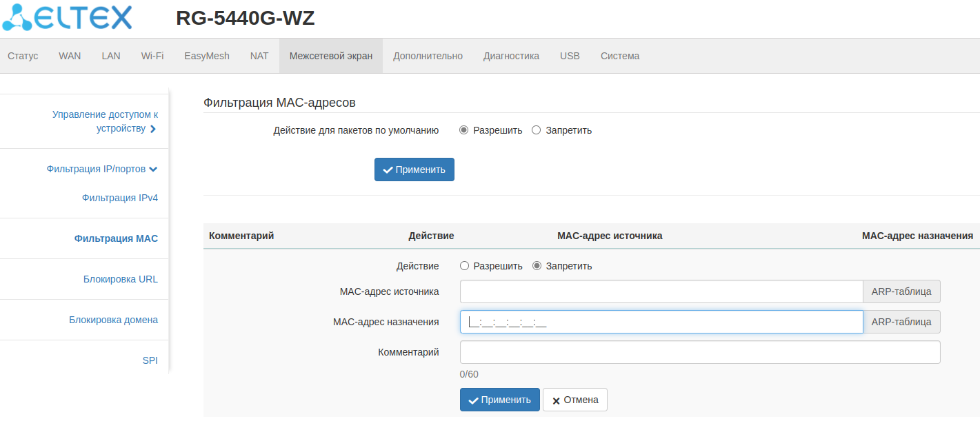Open "Блокировка URL" in the sidebar

click(x=120, y=279)
